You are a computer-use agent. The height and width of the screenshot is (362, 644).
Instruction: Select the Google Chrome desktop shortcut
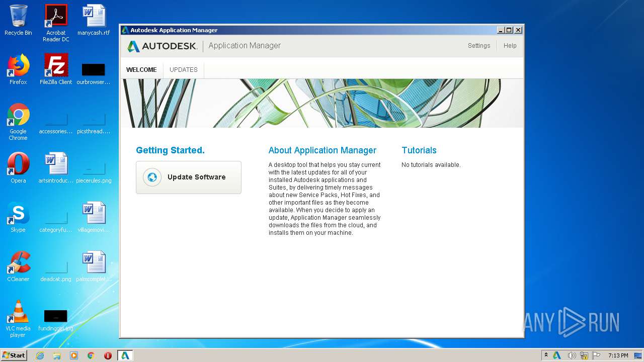(x=18, y=122)
